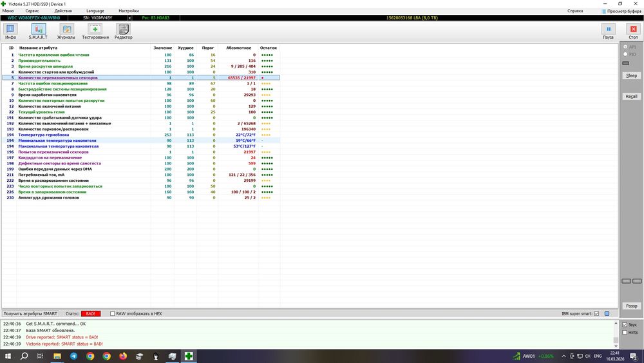Click the Пауза pause icon
This screenshot has width=644, height=363.
pyautogui.click(x=609, y=29)
